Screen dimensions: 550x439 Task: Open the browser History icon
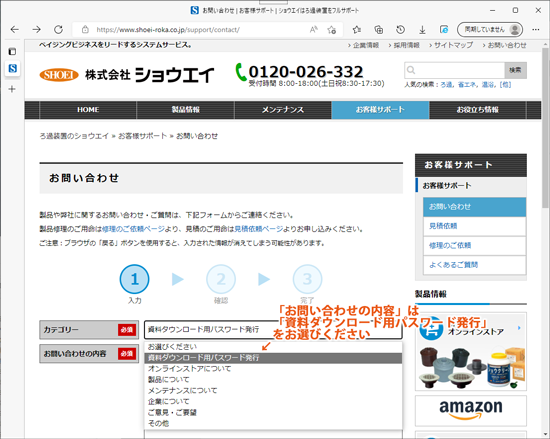pos(401,30)
